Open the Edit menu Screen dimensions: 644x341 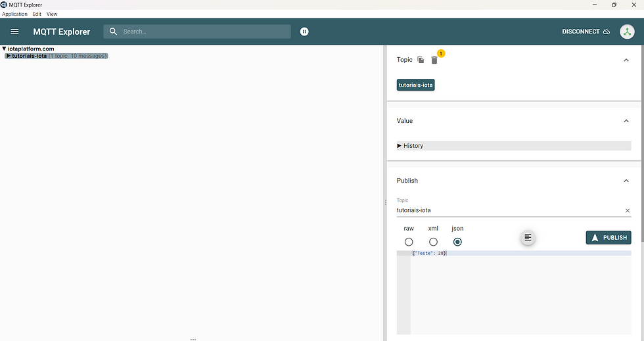click(37, 14)
